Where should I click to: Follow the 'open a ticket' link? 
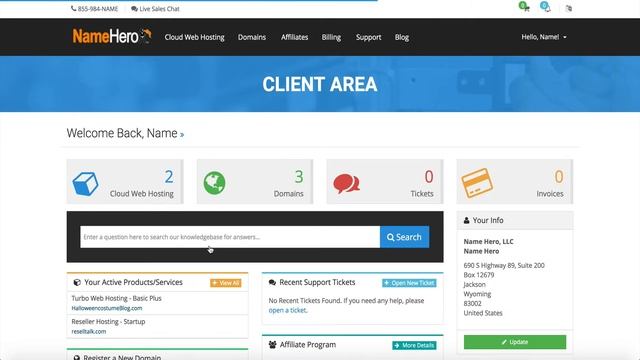(x=287, y=310)
